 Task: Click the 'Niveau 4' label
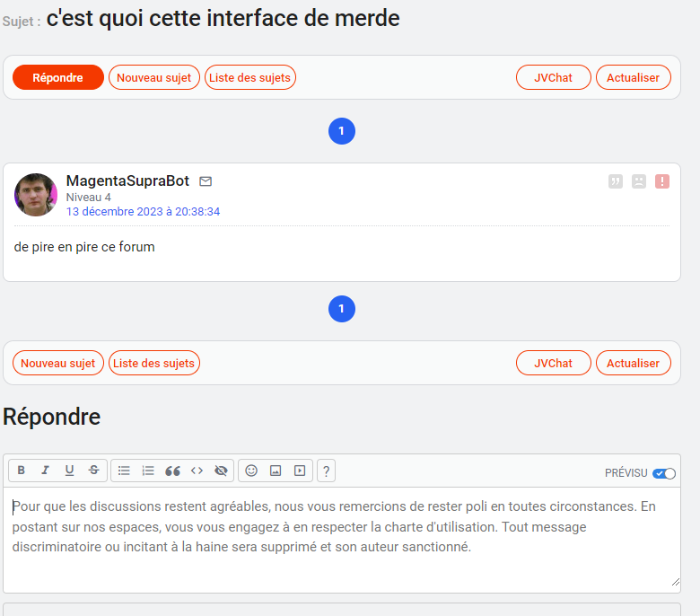88,197
